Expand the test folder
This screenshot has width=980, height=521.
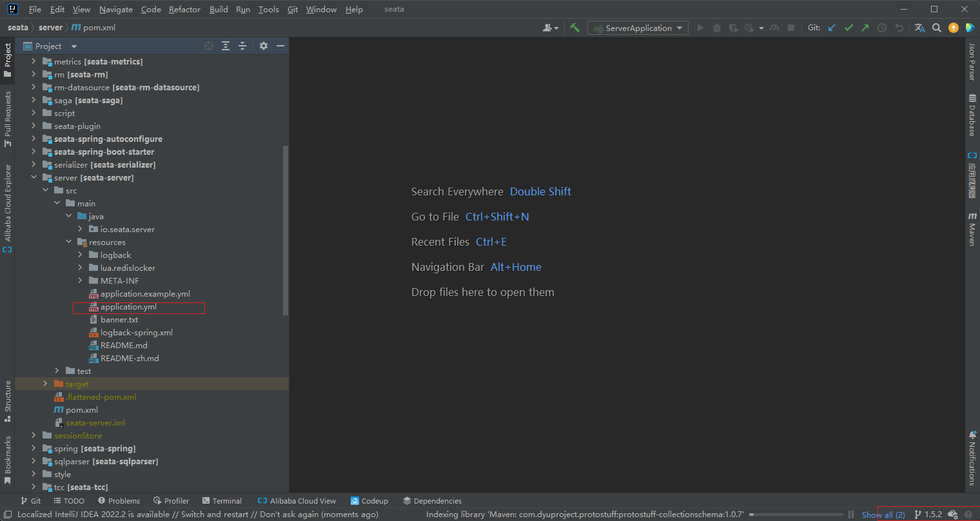pos(57,371)
